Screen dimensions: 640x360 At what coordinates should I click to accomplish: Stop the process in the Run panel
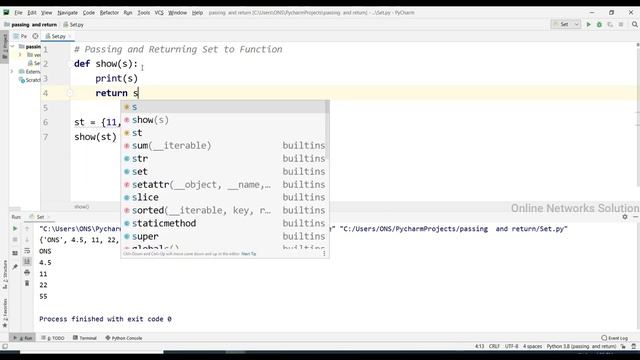click(x=15, y=240)
